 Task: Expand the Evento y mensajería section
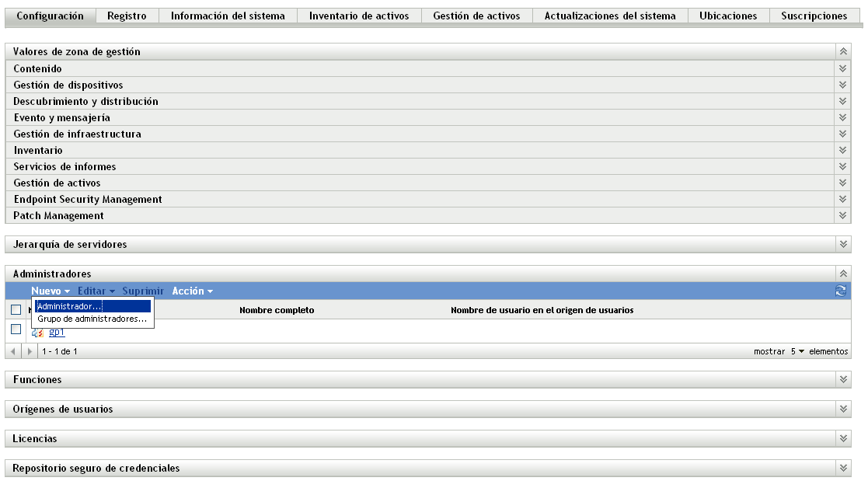(842, 117)
